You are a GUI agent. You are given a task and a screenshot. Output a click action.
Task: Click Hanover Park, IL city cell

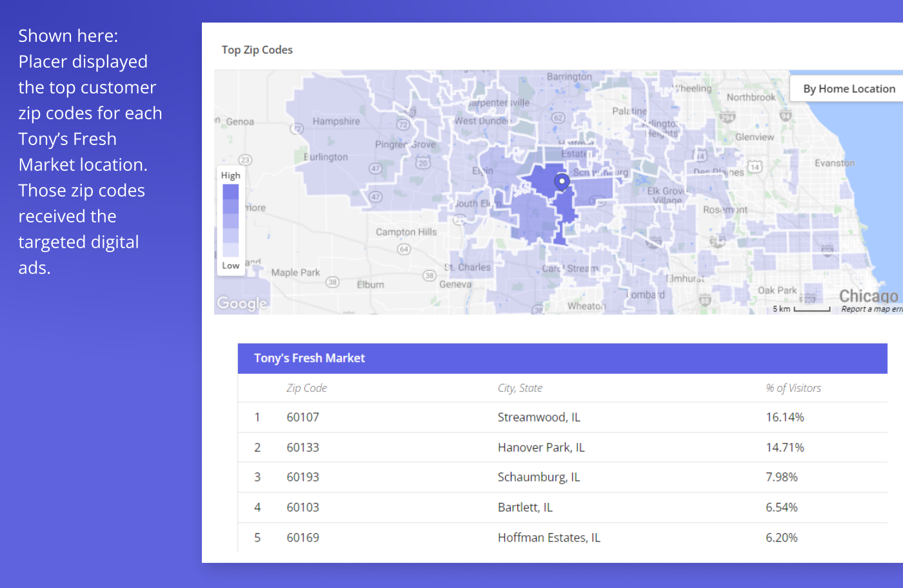point(541,447)
